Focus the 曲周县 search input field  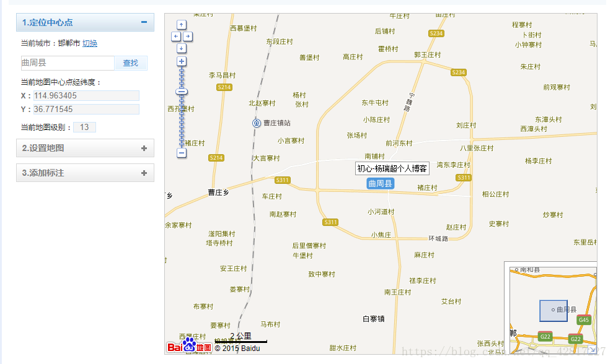pyautogui.click(x=68, y=63)
